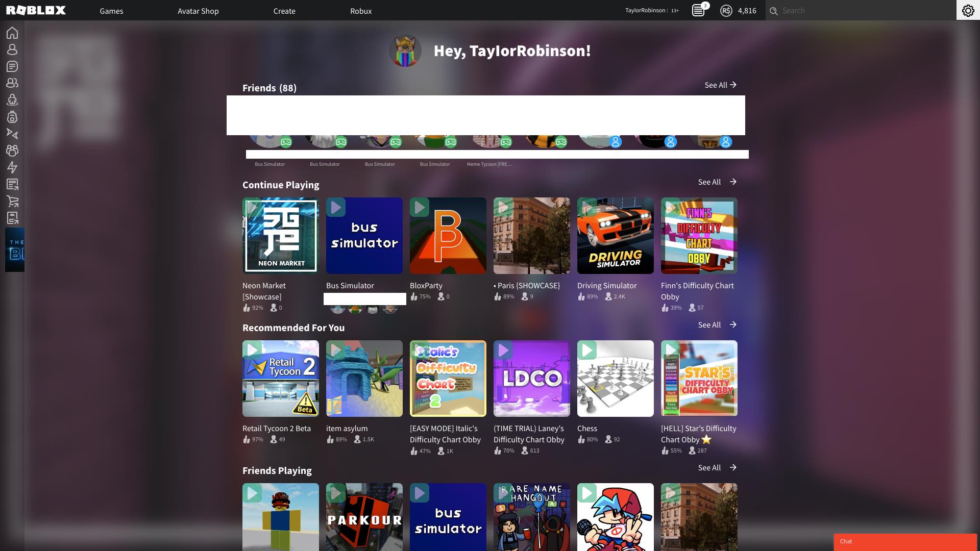Open the Avatar Shop menu

(x=198, y=11)
